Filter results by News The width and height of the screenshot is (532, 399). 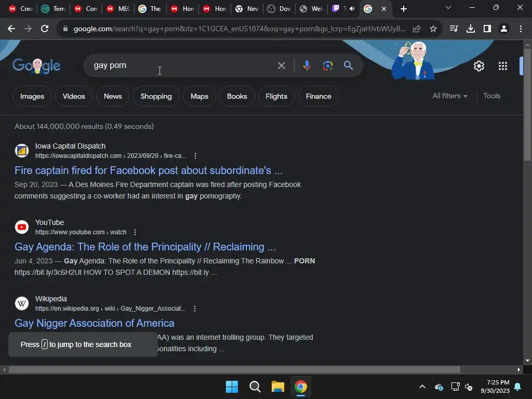point(113,96)
